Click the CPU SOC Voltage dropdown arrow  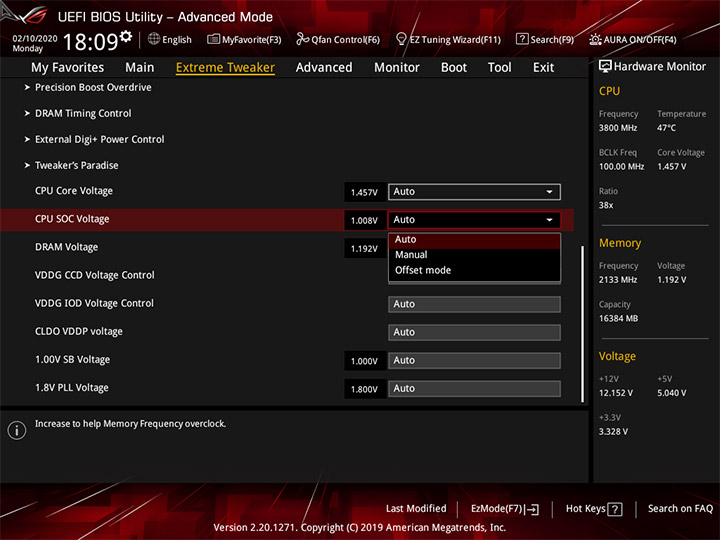point(549,220)
